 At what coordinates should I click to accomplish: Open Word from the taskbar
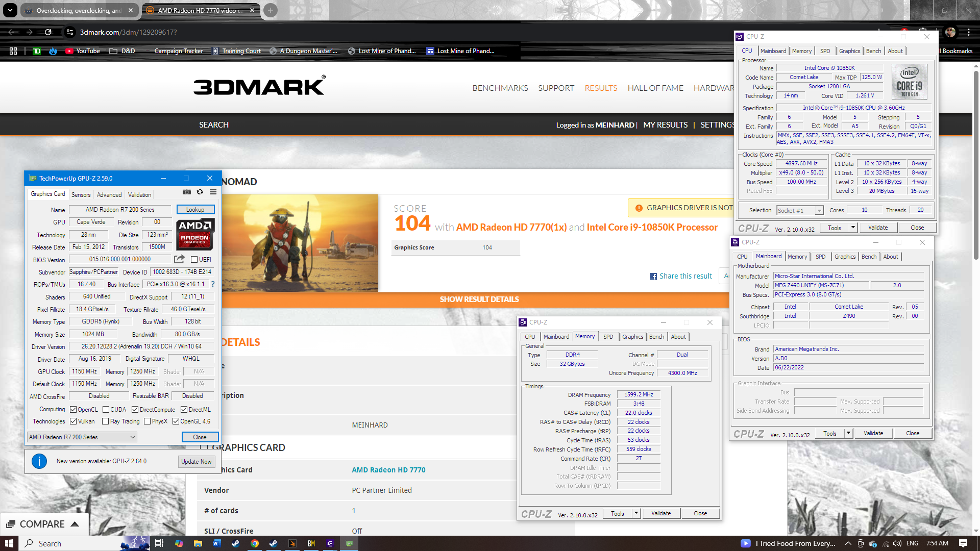tap(216, 543)
